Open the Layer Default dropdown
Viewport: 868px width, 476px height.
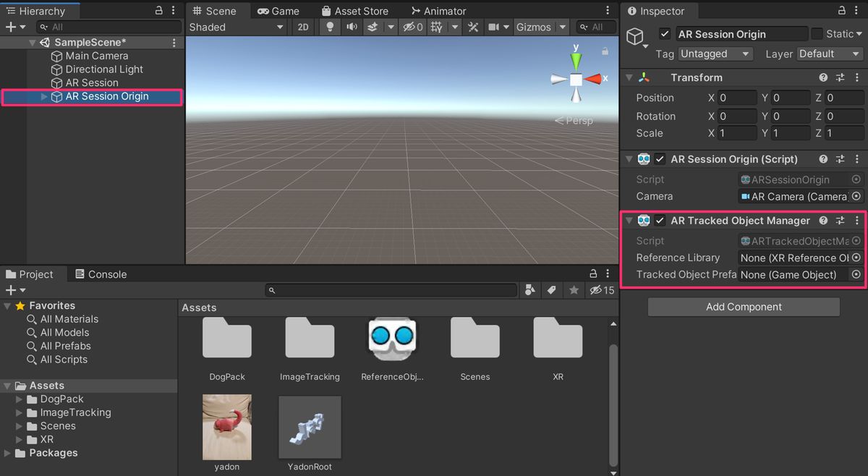(830, 54)
